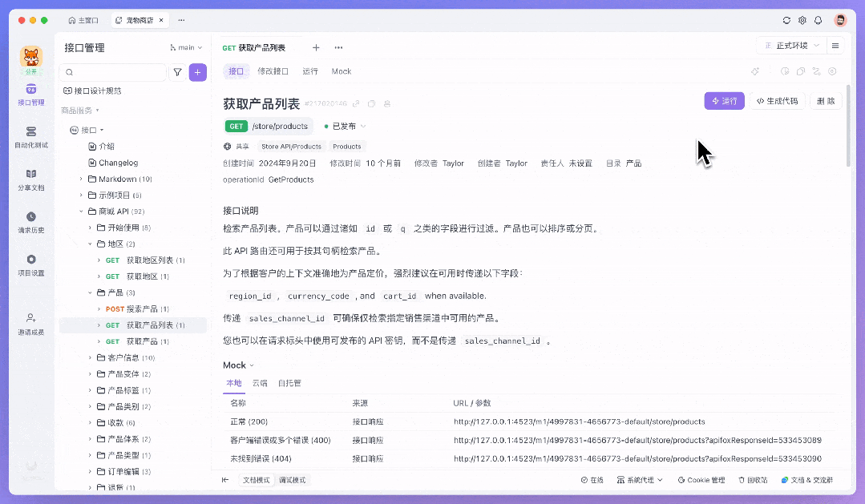The image size is (865, 504).
Task: Switch to the Mock tab
Action: coord(341,71)
